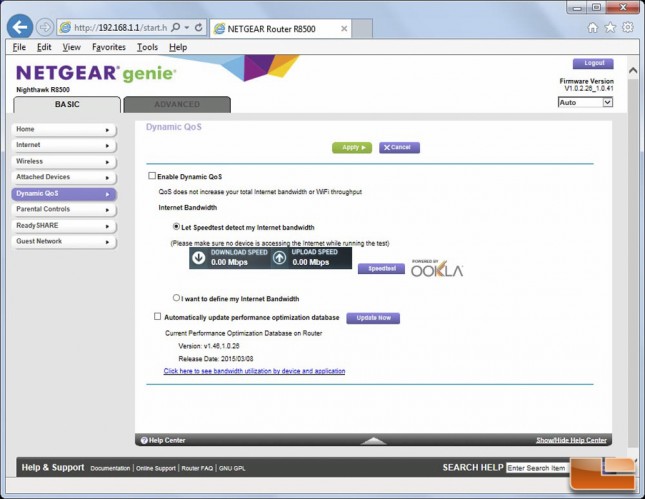
Task: Expand help center with the up triangle
Action: (x=373, y=441)
